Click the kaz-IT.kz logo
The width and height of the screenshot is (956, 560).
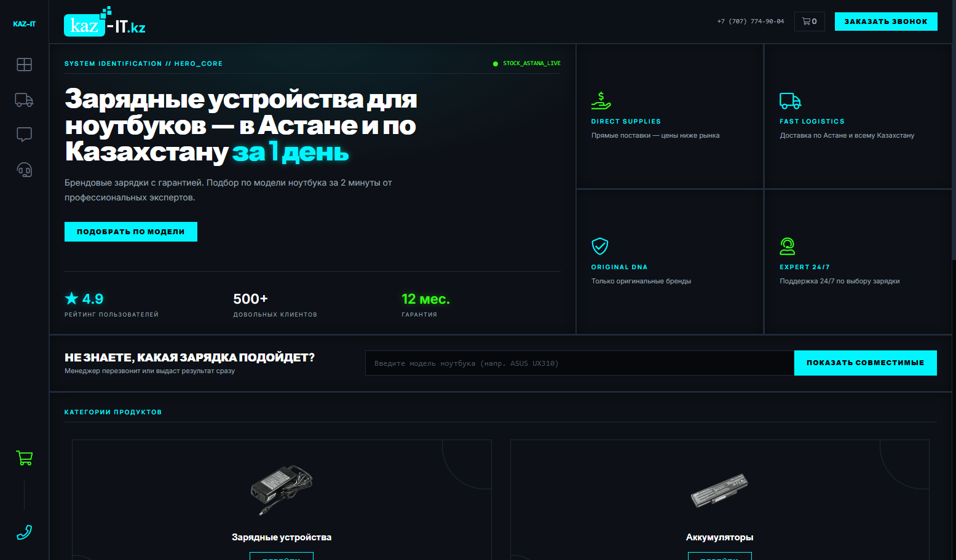tap(105, 22)
